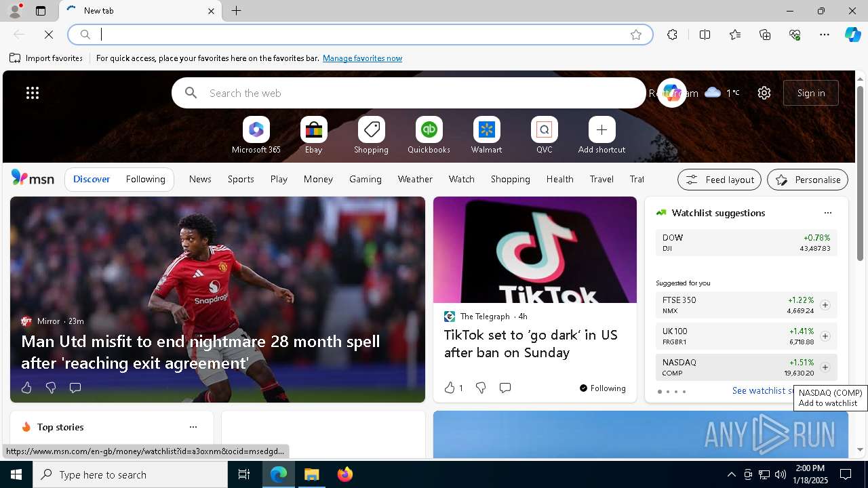Open the Copilot icon next to search box
The image size is (868, 488).
coord(672,93)
